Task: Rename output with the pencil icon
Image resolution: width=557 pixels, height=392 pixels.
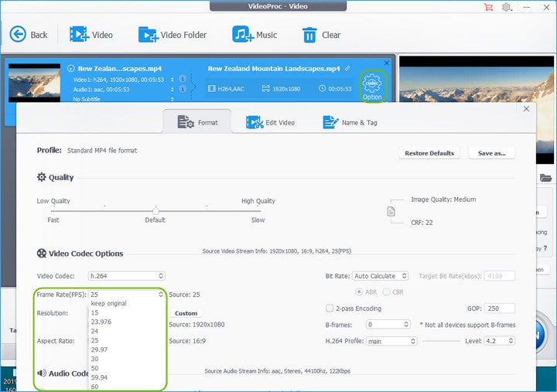Action: (x=347, y=68)
